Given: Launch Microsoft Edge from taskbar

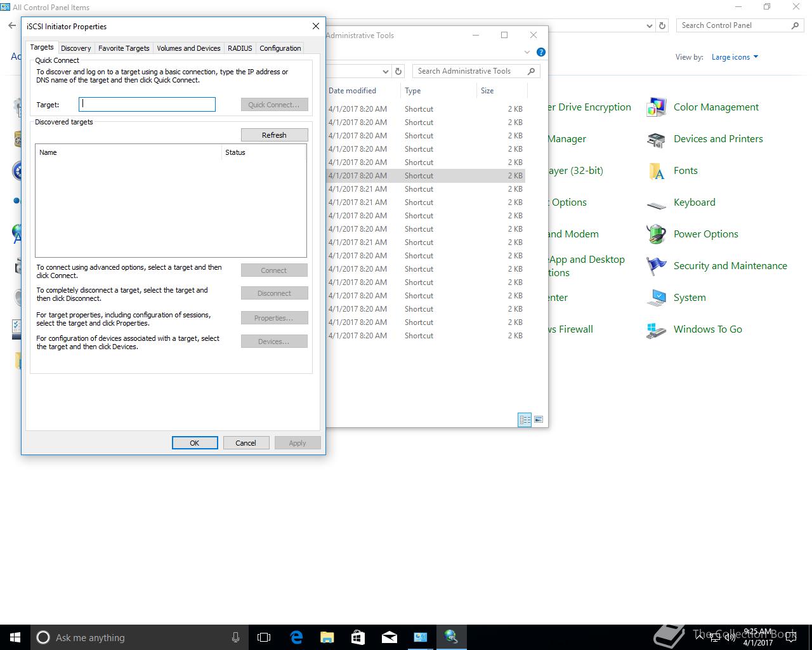Looking at the screenshot, I should click(296, 637).
